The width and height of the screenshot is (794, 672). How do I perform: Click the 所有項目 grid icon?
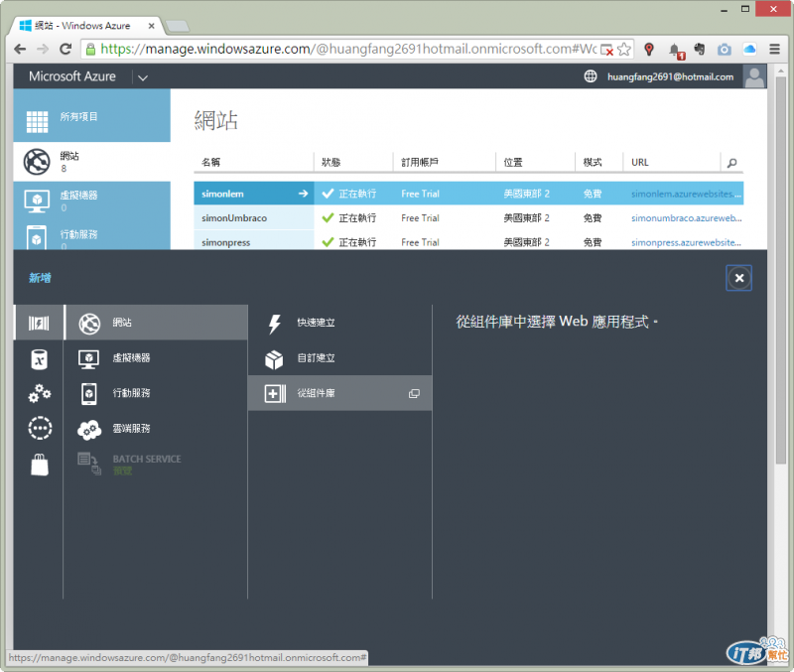pos(37,121)
